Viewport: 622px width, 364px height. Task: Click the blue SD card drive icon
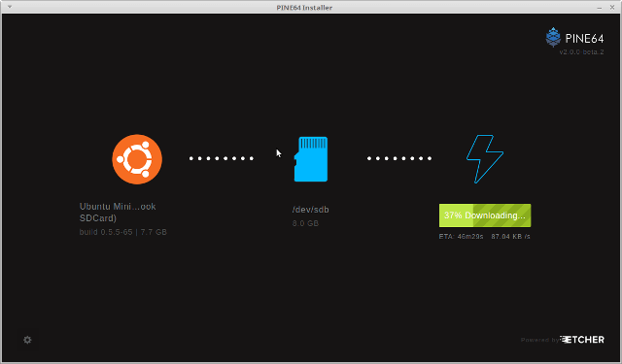pyautogui.click(x=311, y=159)
